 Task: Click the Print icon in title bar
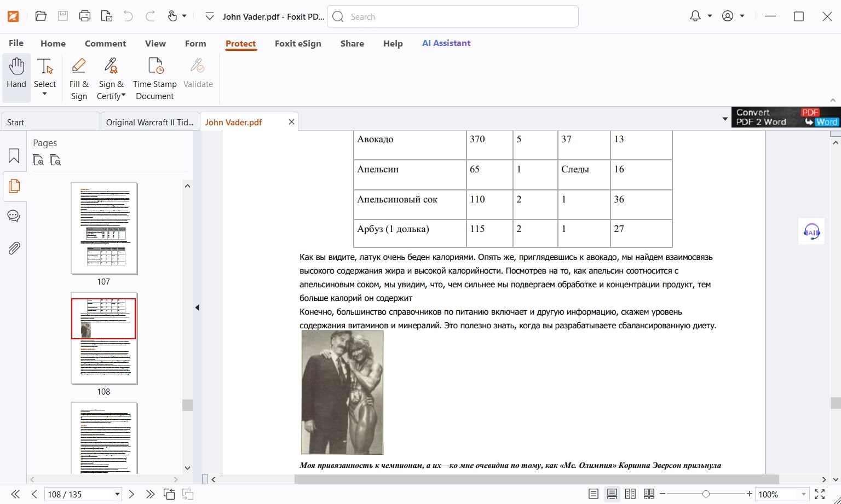(x=85, y=16)
